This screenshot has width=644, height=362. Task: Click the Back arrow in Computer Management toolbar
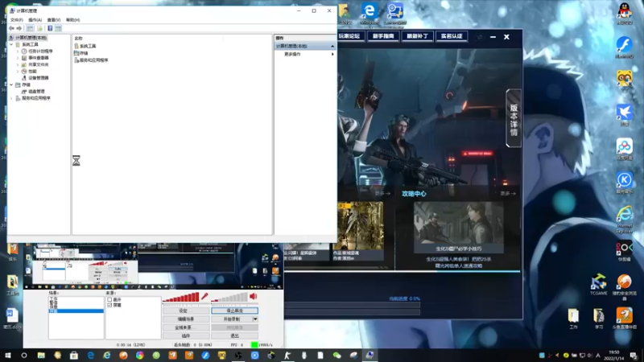pyautogui.click(x=11, y=28)
